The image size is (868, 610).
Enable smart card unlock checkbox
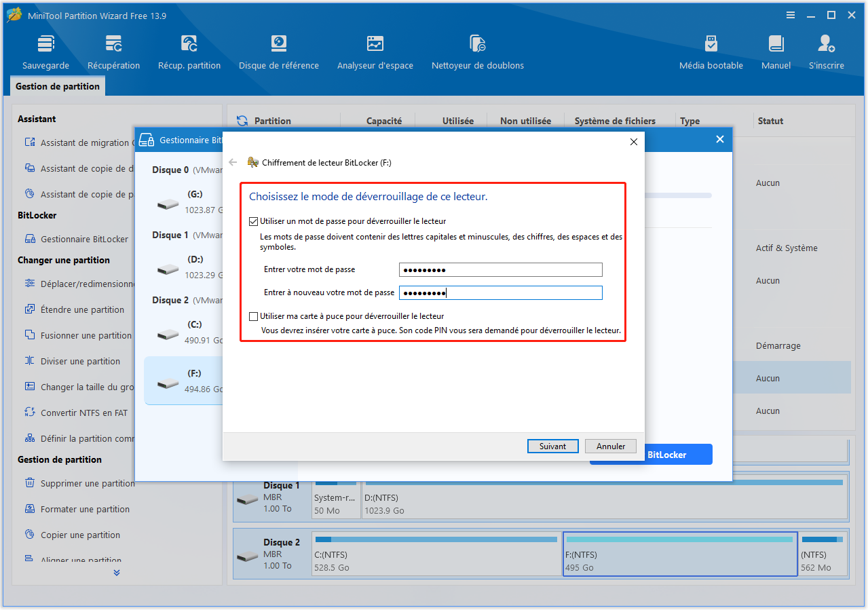click(254, 316)
